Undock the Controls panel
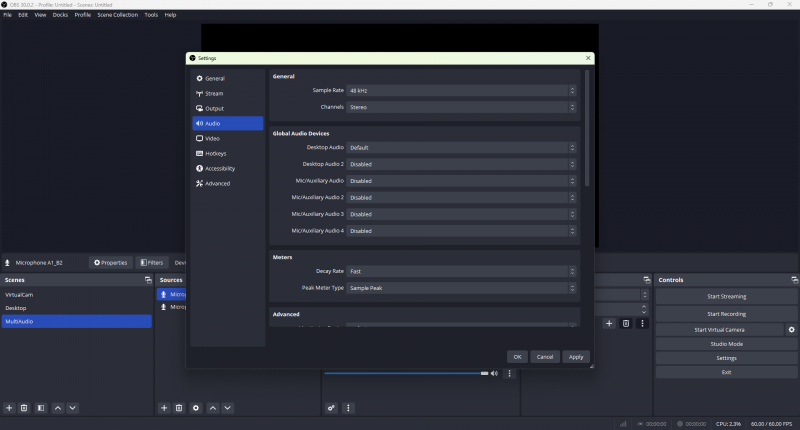The width and height of the screenshot is (800, 430). [x=794, y=280]
